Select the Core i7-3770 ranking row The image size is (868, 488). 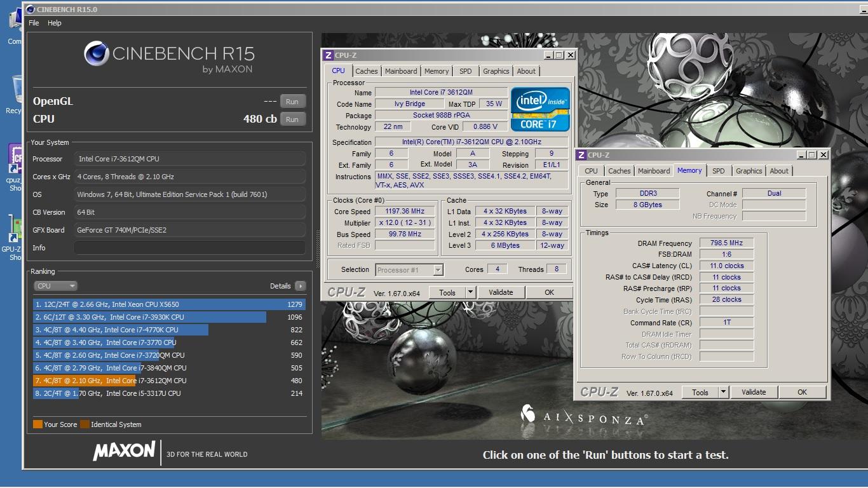169,342
